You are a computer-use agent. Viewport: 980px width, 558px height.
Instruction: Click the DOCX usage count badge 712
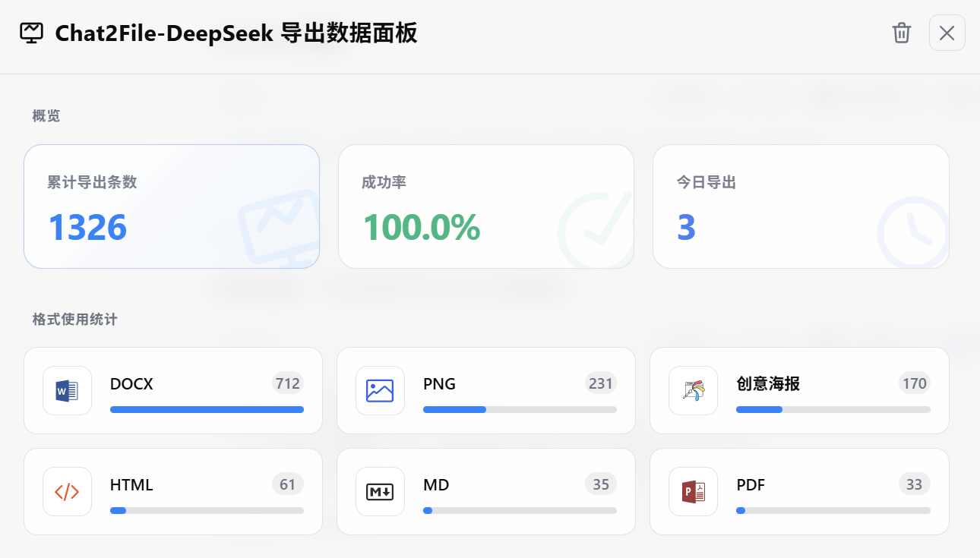coord(287,383)
